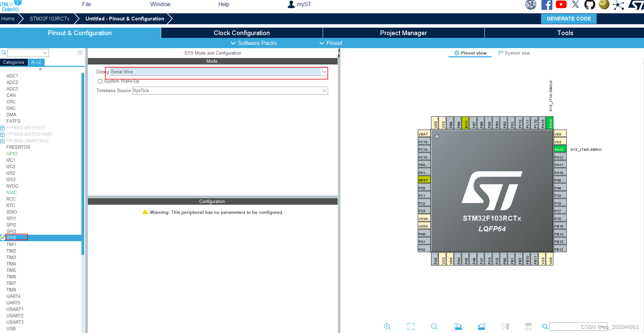Open the STM32CubeMX YouTube channel icon

pyautogui.click(x=561, y=4)
